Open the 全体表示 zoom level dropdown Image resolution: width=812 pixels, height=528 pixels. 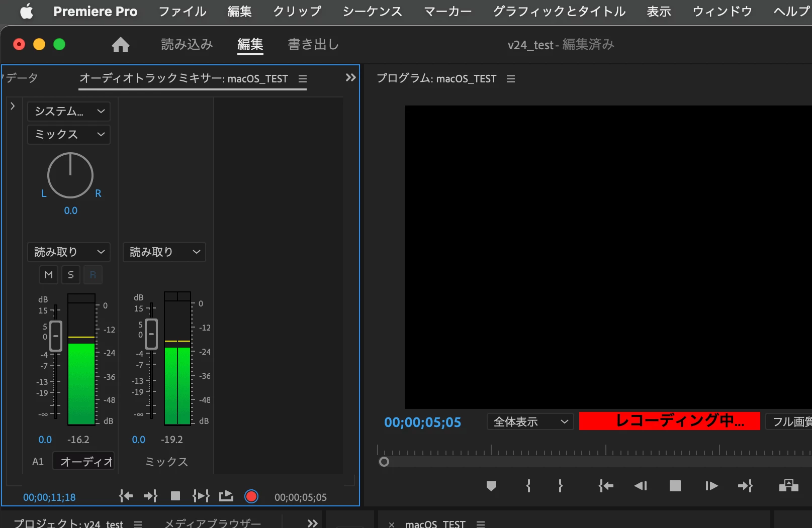pos(530,421)
